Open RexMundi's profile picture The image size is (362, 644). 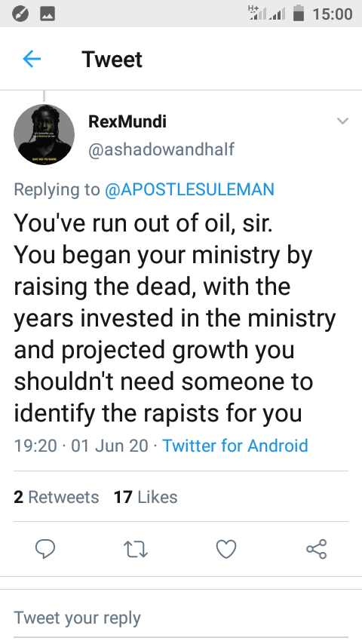pos(44,134)
